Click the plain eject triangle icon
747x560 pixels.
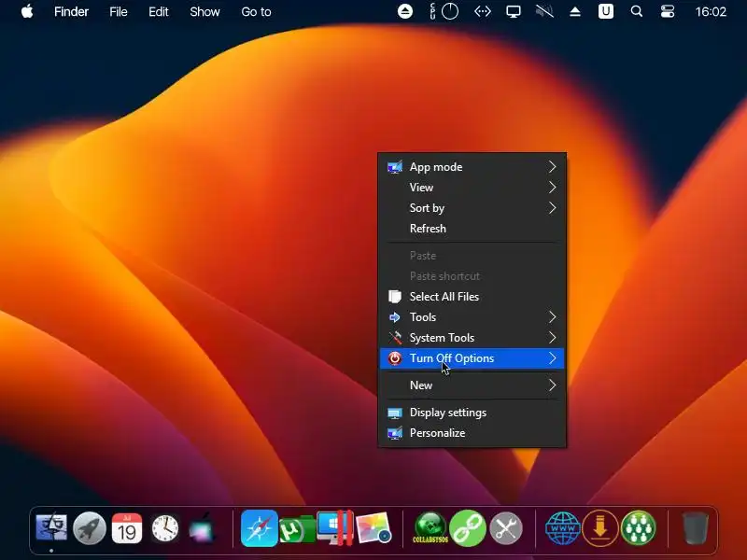575,11
